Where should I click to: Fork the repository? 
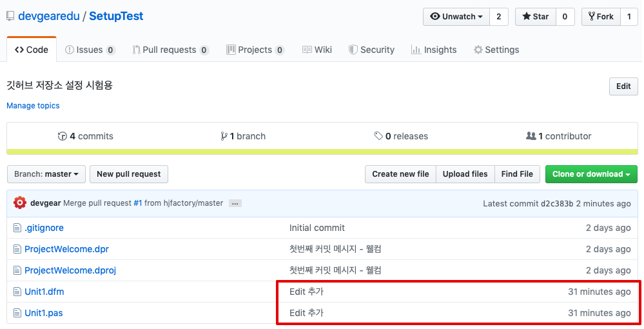coord(601,17)
